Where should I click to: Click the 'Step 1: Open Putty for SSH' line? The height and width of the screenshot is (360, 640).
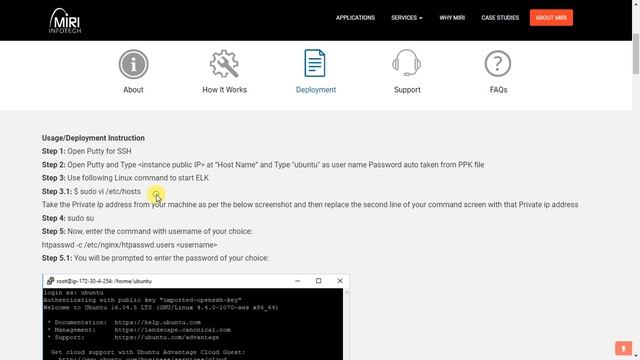coord(87,151)
